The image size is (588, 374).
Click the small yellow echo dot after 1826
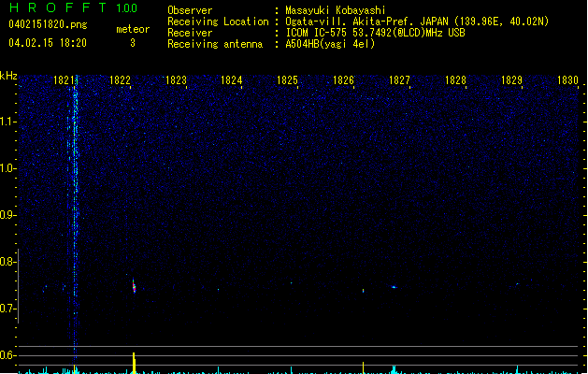click(363, 291)
